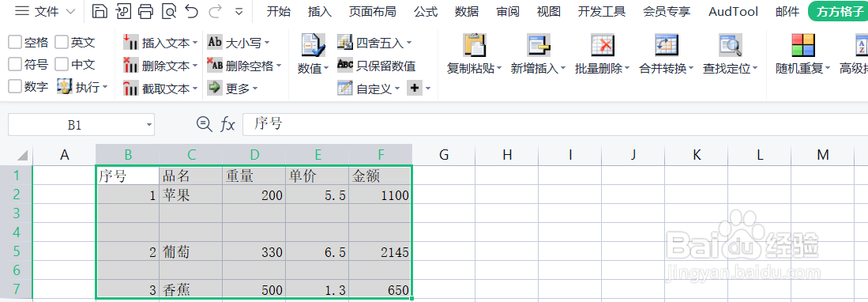
Task: Select row header 4
Action: [16, 232]
